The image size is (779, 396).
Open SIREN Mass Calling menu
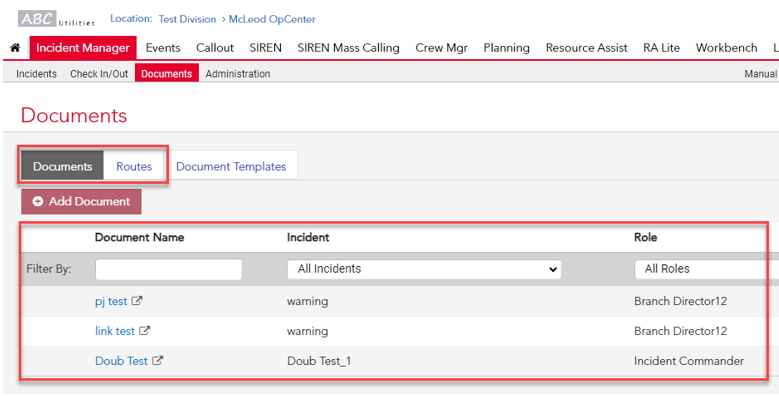(348, 48)
